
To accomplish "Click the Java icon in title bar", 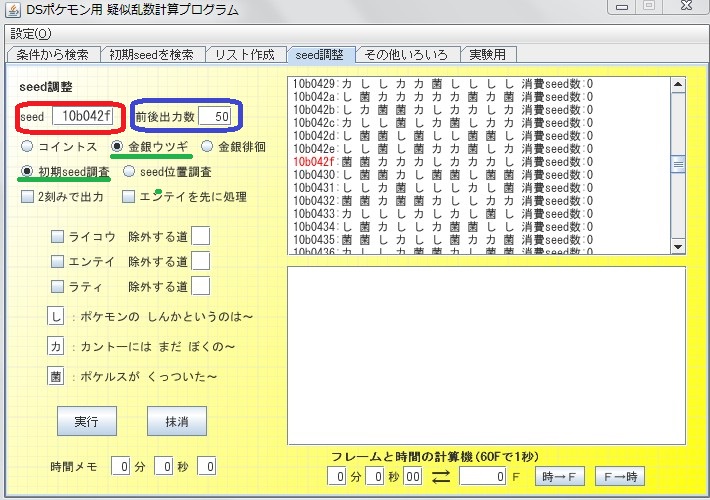I will 13,9.
